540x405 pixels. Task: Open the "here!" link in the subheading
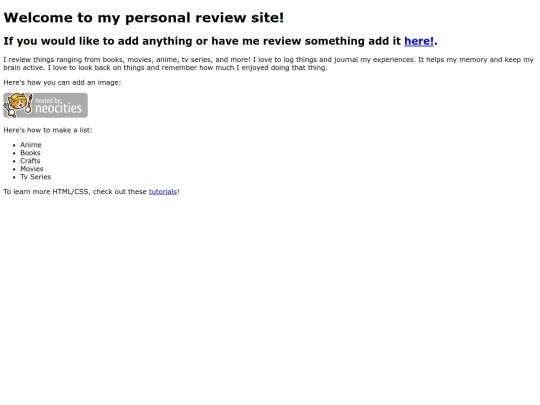pyautogui.click(x=418, y=41)
